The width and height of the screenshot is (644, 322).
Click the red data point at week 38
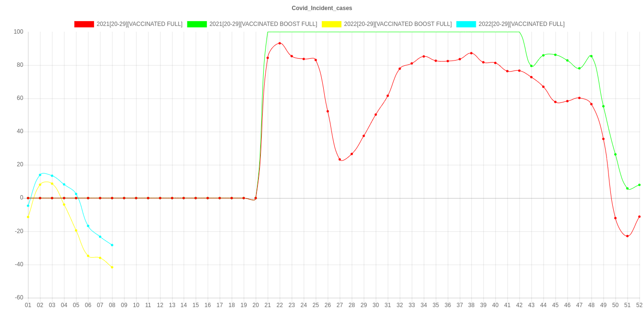click(x=471, y=53)
